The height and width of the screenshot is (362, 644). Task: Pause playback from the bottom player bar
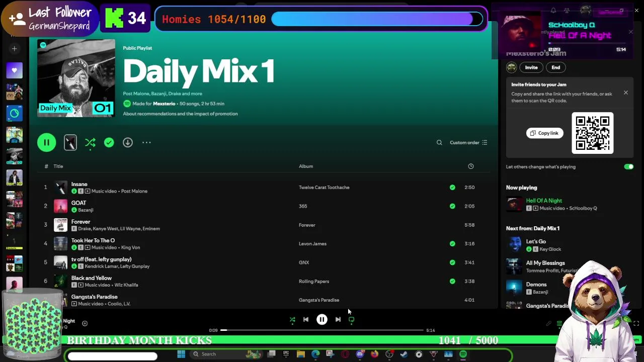click(322, 320)
